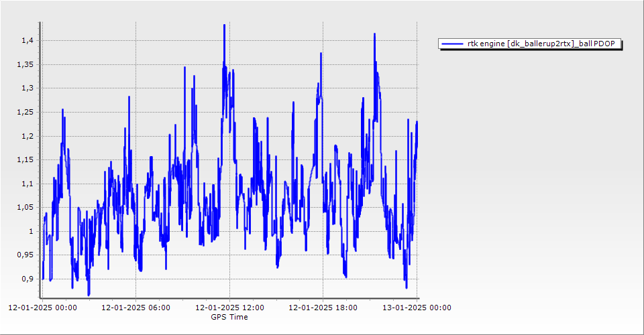
Task: Click y-axis value '1,4'
Action: 28,40
